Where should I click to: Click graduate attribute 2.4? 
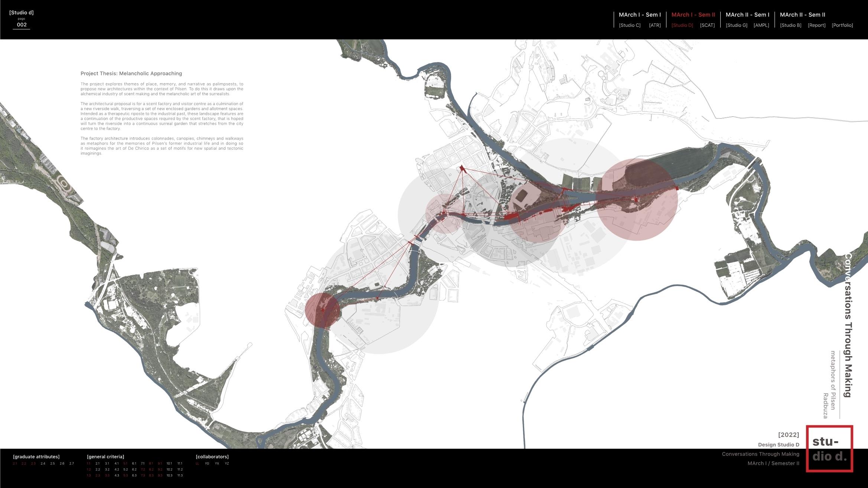(x=43, y=463)
